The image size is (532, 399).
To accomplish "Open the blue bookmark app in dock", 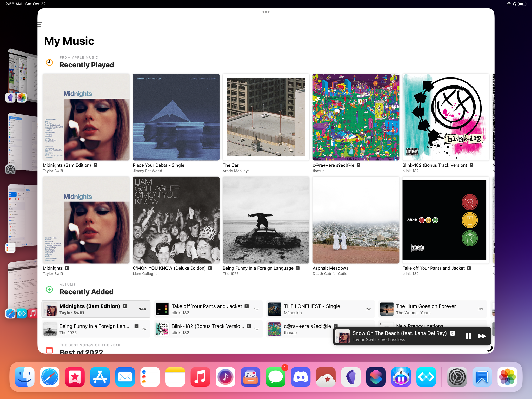I will point(482,377).
